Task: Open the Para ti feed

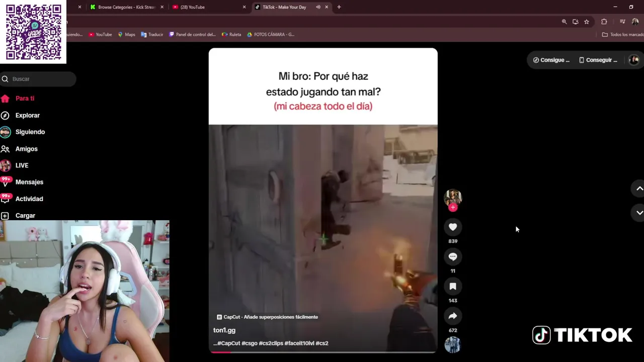Action: click(x=25, y=99)
